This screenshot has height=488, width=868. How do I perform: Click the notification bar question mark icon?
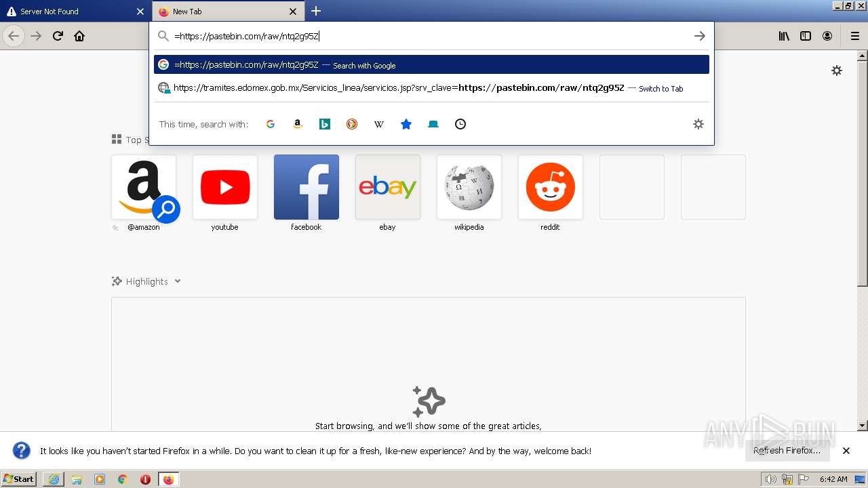click(22, 451)
